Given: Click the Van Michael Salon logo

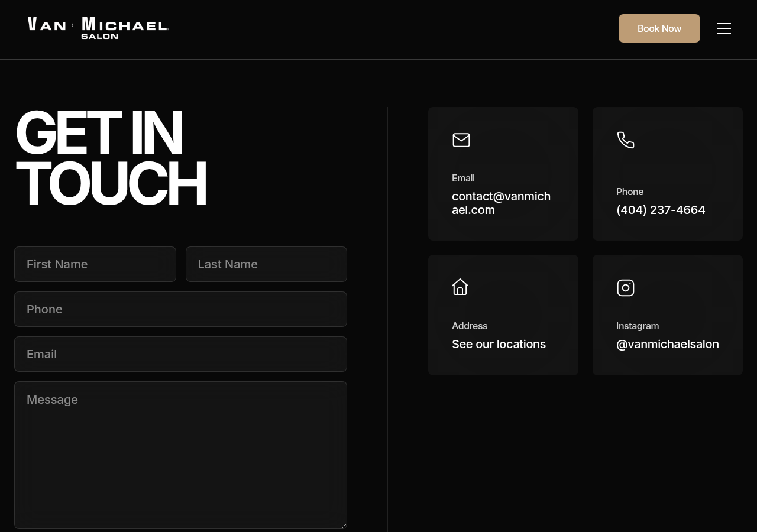Looking at the screenshot, I should click(98, 28).
